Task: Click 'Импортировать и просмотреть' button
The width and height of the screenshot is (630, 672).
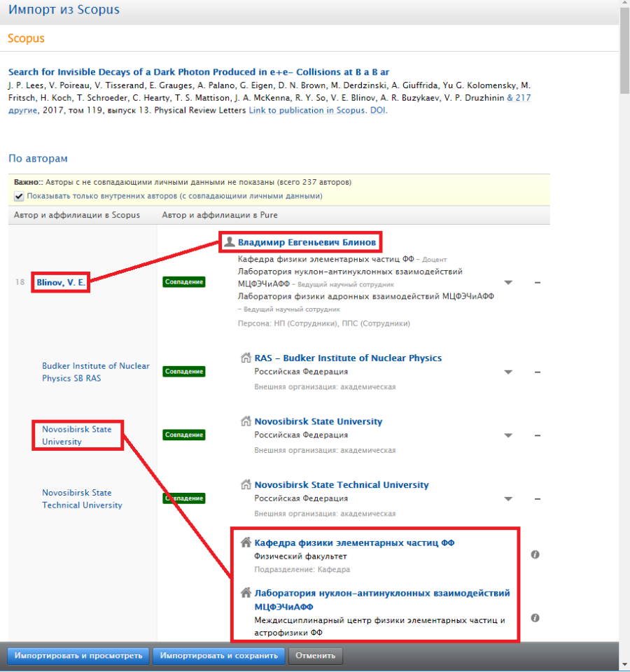Action: 78,656
